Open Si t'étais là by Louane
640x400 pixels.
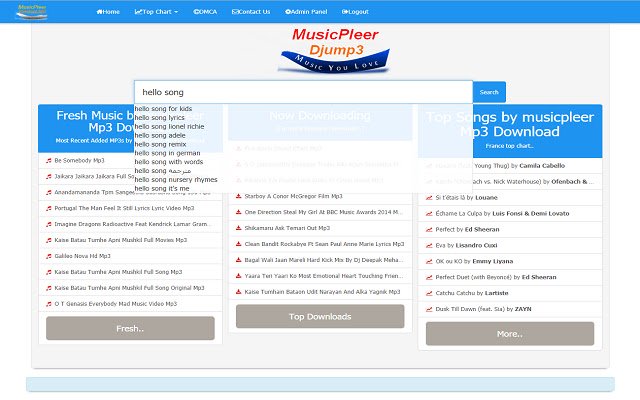click(466, 198)
